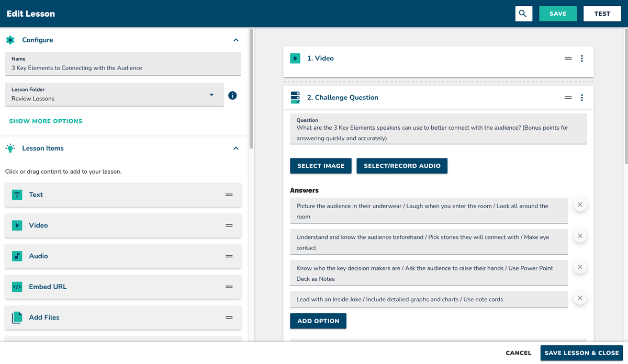Grab the Embed URL drag handle
628x364 pixels.
pyautogui.click(x=229, y=287)
